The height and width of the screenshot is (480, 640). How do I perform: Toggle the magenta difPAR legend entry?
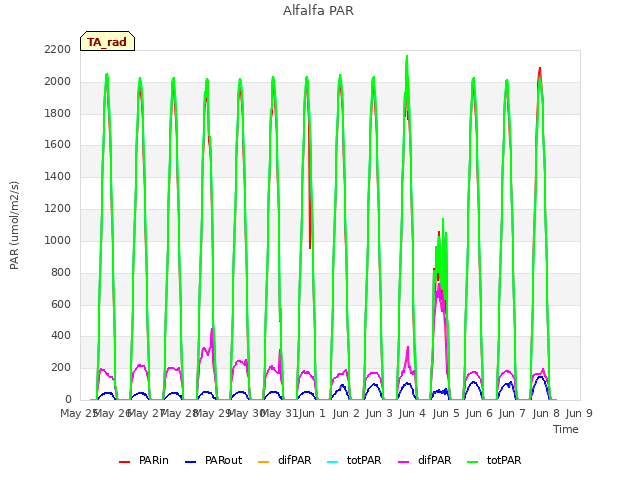click(x=424, y=461)
